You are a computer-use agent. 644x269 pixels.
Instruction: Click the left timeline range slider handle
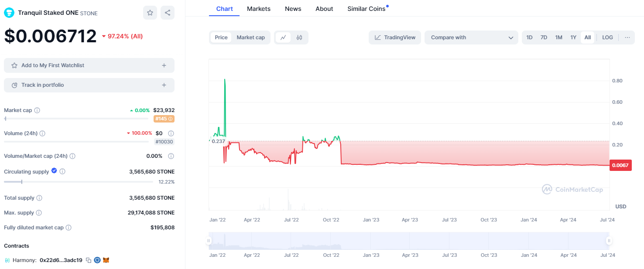pos(209,241)
